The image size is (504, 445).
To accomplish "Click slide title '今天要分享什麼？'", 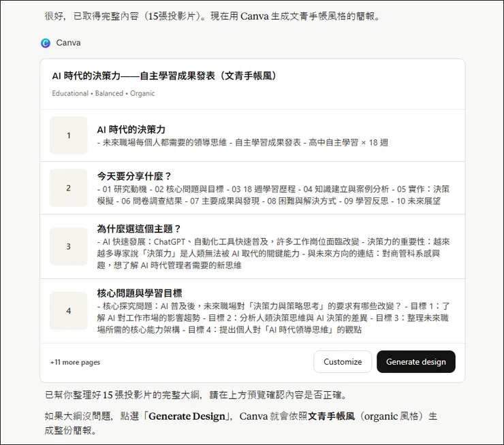I will 134,176.
